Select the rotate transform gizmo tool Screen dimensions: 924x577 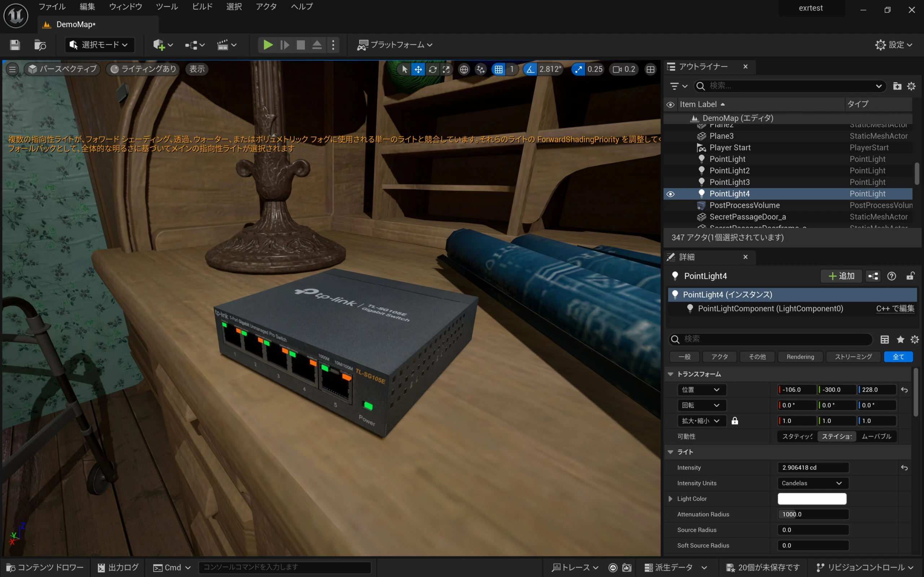pyautogui.click(x=432, y=70)
